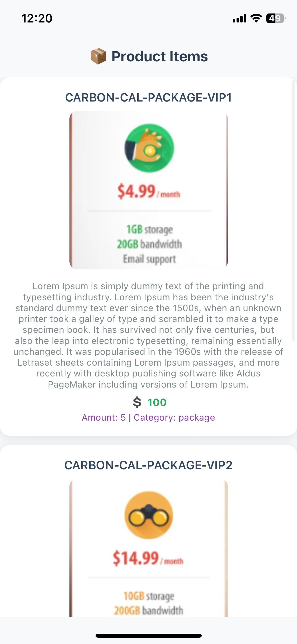Tap the dollar sign icon beside 100

pos(137,402)
